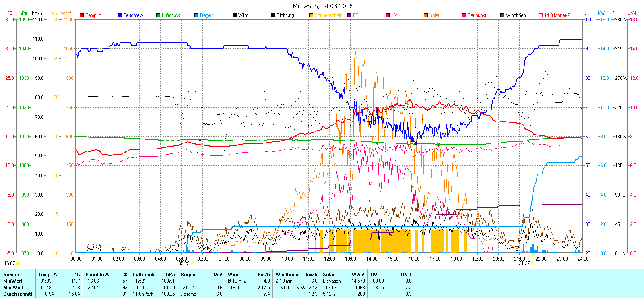Click the purple ET legend square
The height and width of the screenshot is (298, 644).
(349, 15)
